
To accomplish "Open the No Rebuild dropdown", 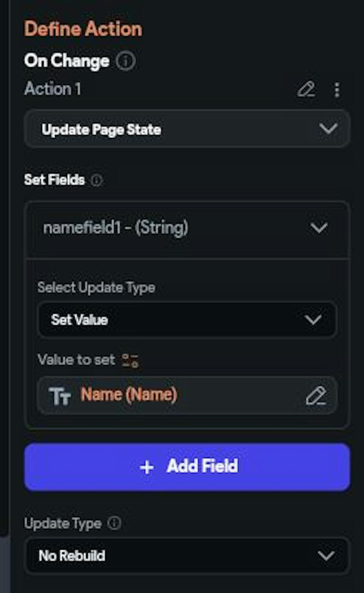I will [187, 556].
